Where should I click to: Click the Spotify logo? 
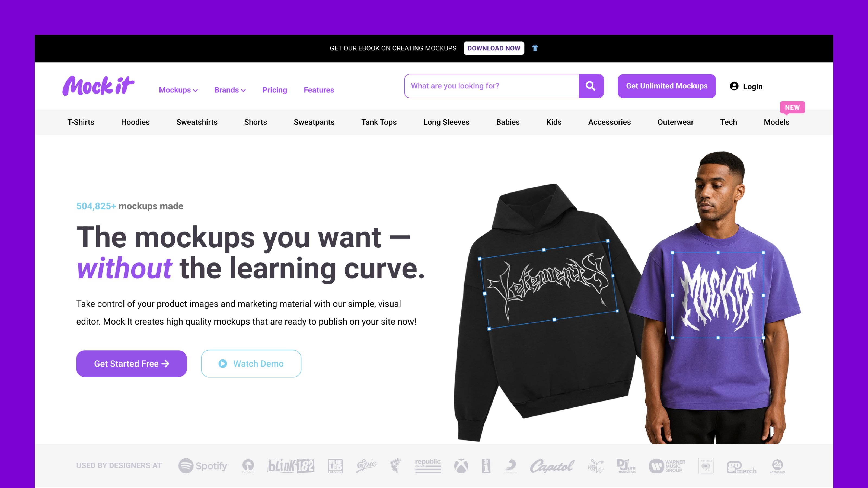click(203, 466)
